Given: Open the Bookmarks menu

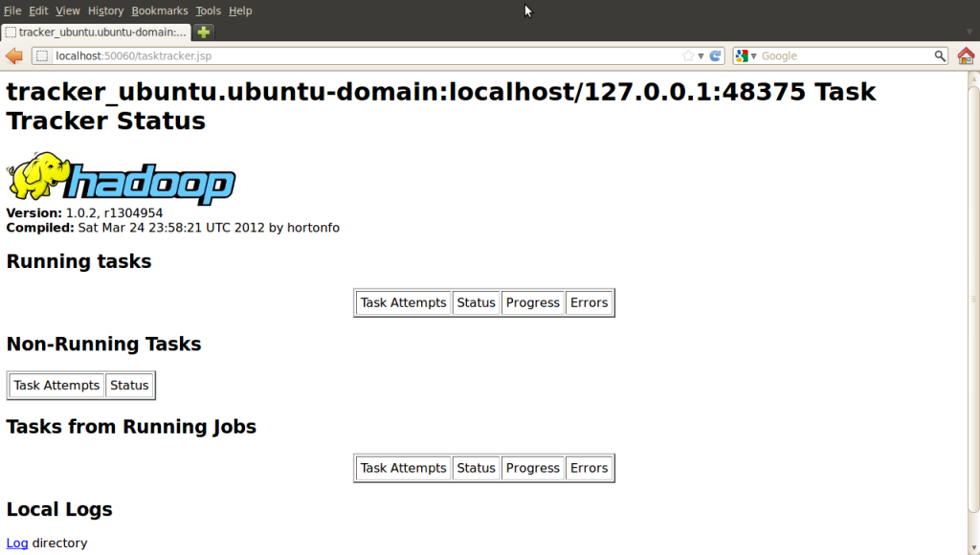Looking at the screenshot, I should [x=159, y=11].
